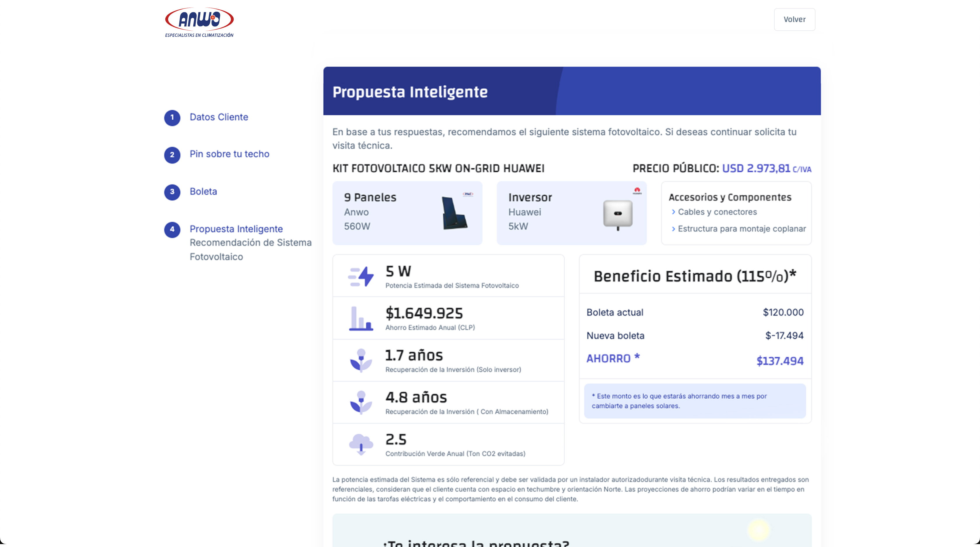Click the solar panel product image
This screenshot has height=547, width=980.
454,213
